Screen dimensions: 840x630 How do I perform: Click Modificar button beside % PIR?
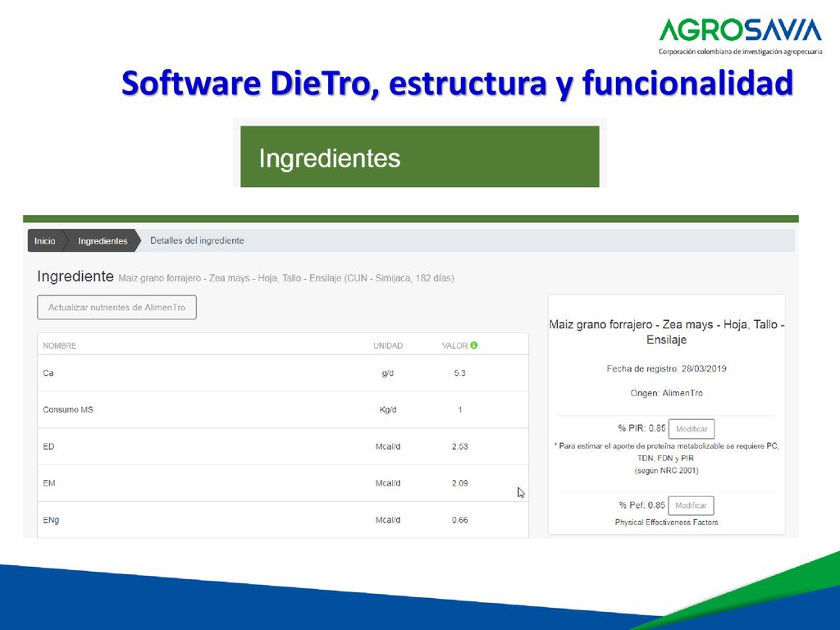pyautogui.click(x=692, y=429)
